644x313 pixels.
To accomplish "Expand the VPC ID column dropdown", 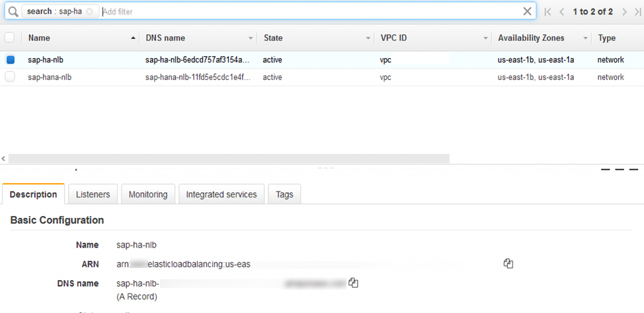I will point(486,38).
